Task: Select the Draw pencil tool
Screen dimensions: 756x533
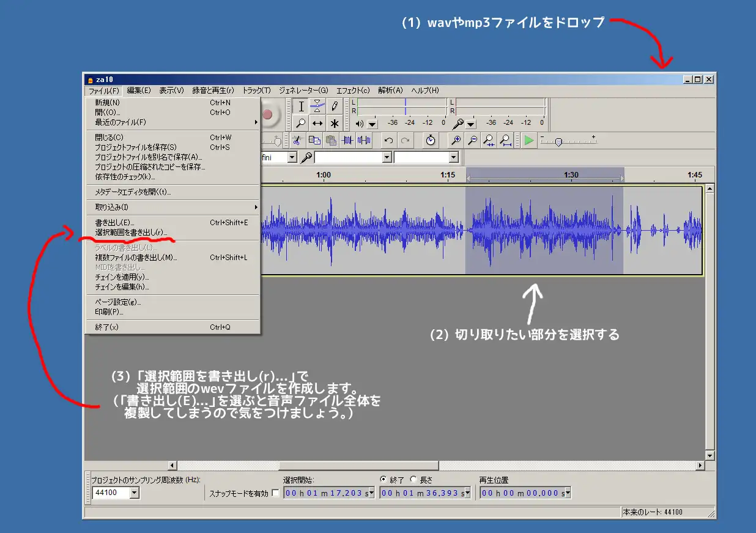Action: (335, 106)
